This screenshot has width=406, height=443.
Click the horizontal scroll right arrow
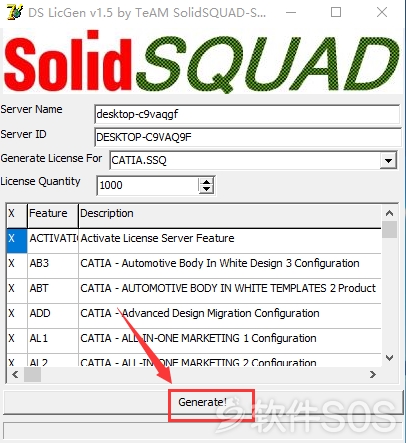373,375
